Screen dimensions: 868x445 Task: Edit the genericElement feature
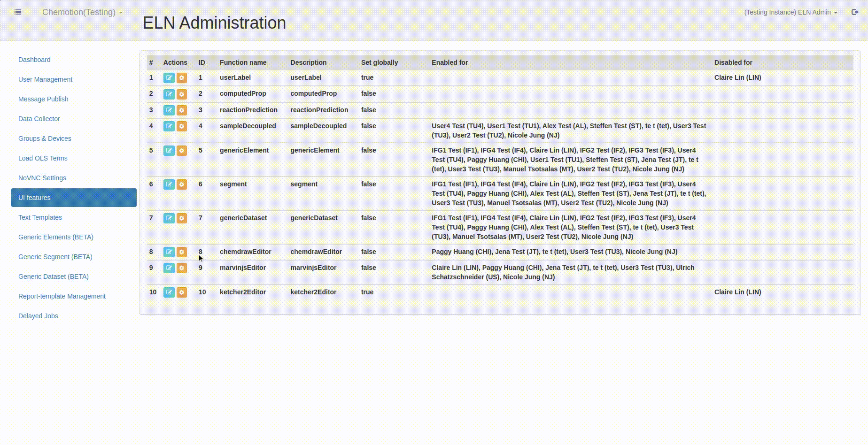tap(169, 150)
